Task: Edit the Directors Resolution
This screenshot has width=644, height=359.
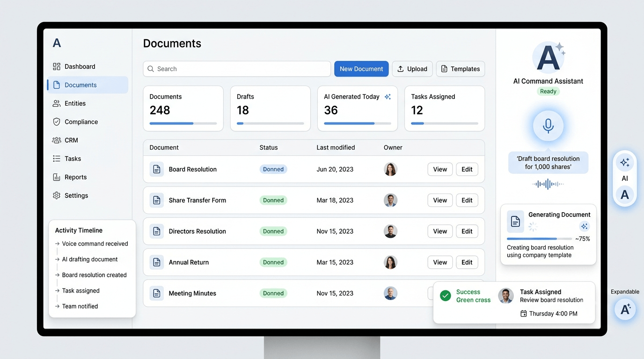Action: click(x=467, y=231)
